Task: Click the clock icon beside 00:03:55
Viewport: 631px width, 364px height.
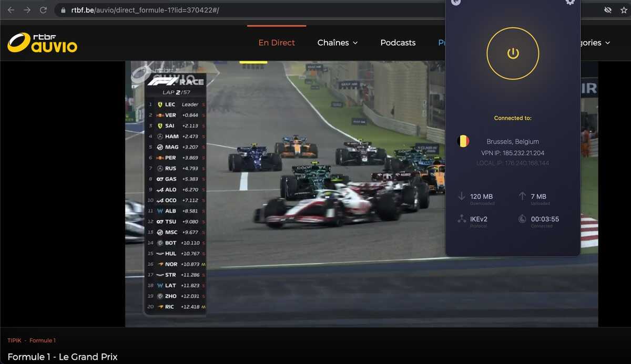Action: coord(522,219)
